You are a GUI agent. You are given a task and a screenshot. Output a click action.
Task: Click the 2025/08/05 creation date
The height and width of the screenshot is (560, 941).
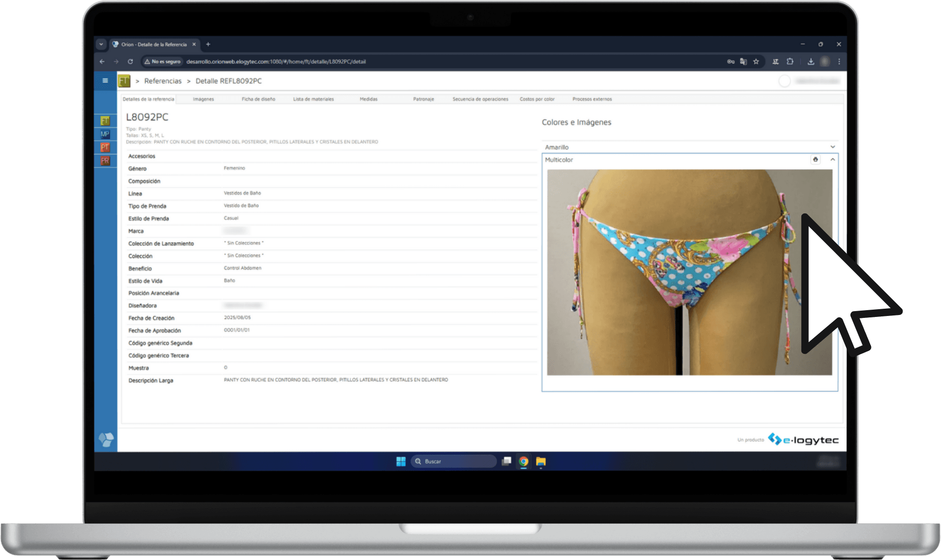(237, 317)
